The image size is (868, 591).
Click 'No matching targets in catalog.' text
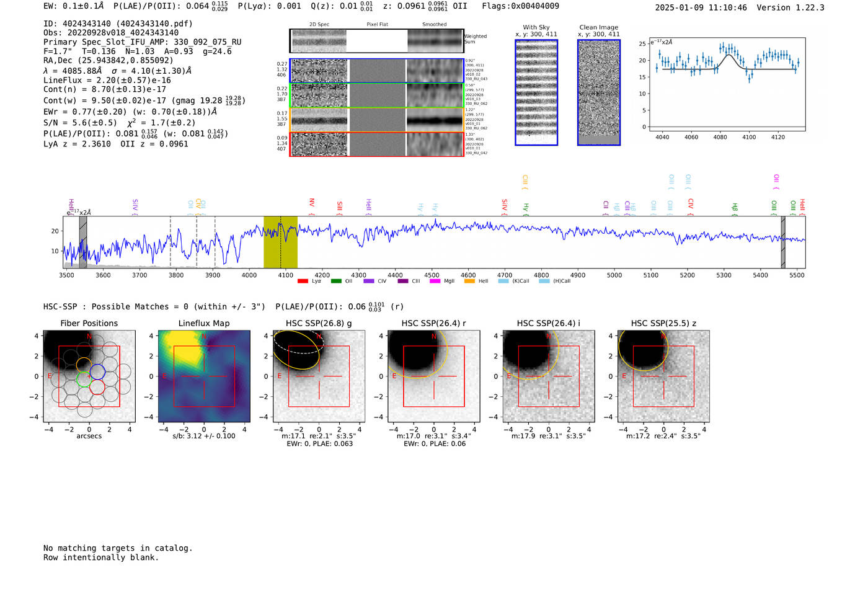coord(118,548)
